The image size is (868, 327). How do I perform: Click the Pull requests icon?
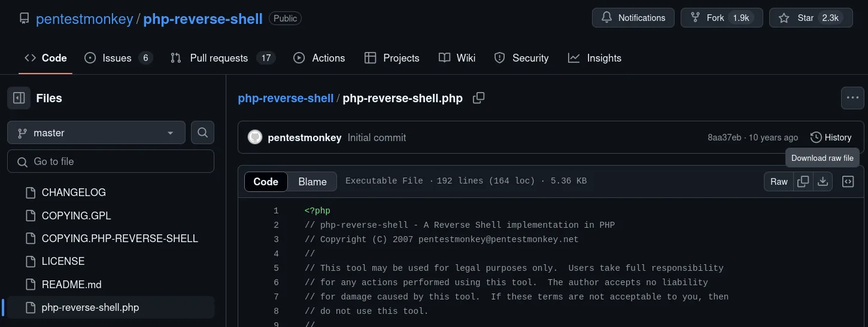(x=176, y=58)
